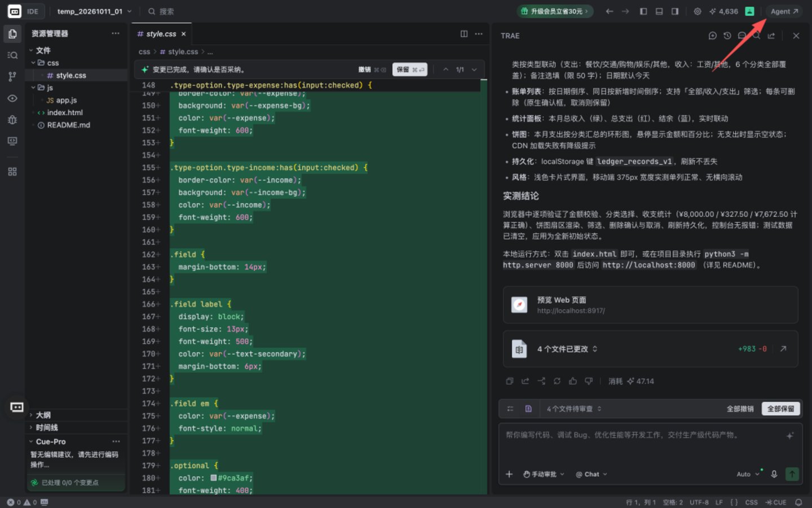This screenshot has height=508, width=812.
Task: Toggle the bottom panel layout
Action: pos(659,11)
